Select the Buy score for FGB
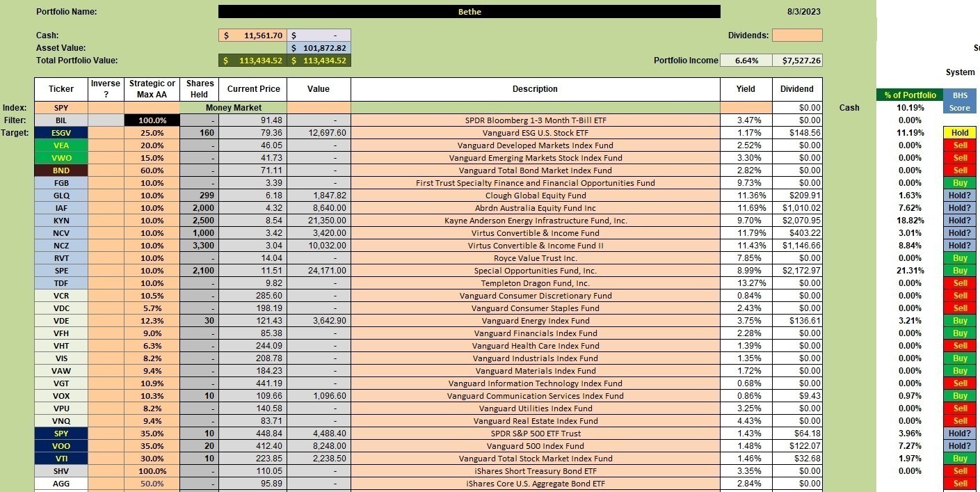980x492 pixels. (x=960, y=183)
